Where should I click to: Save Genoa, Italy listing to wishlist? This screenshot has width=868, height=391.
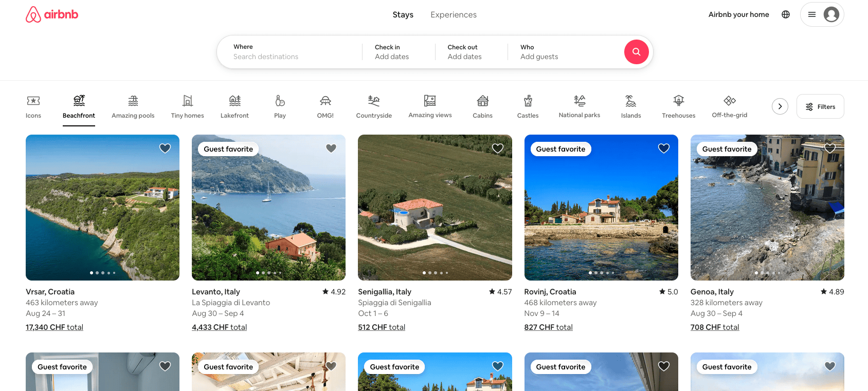point(830,148)
